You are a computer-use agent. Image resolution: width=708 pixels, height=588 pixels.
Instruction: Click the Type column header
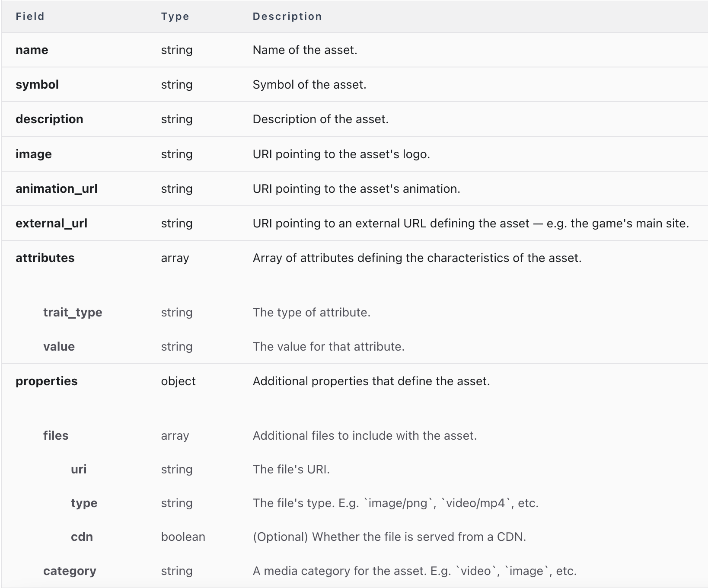tap(175, 16)
